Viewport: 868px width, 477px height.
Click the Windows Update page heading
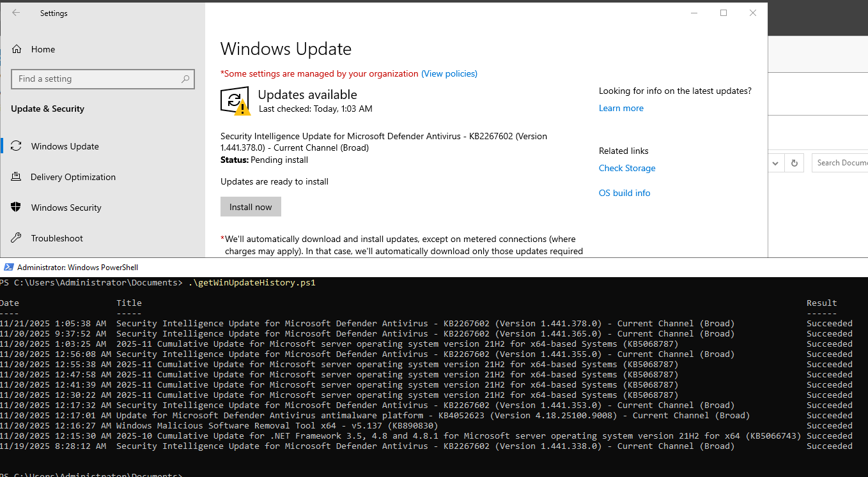(x=286, y=49)
